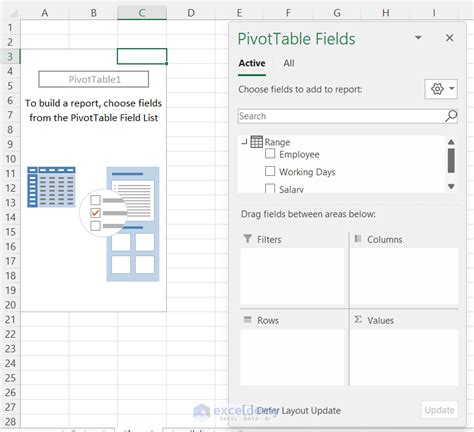Click the Filters funnel icon
Screen dimensions: 474x432
248,239
